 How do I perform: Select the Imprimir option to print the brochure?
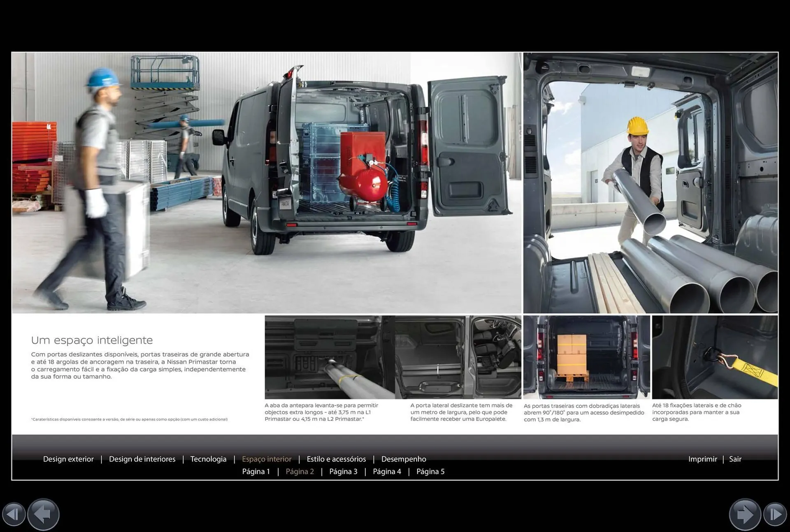click(703, 459)
